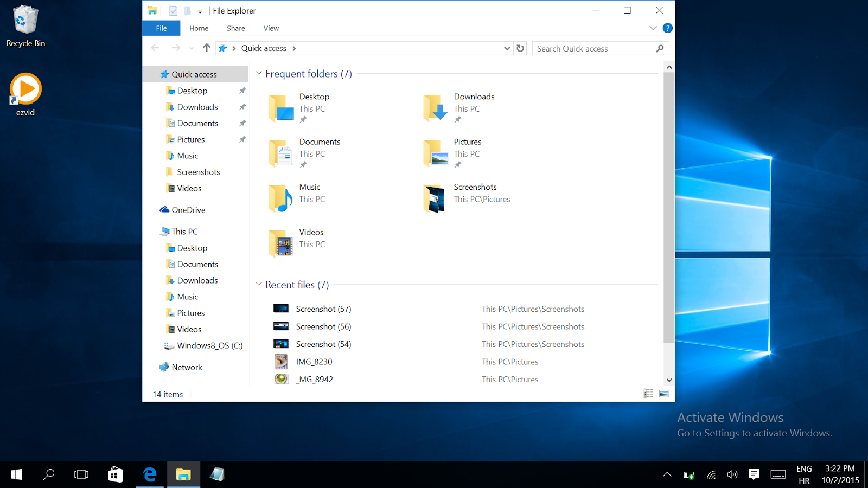Select OneDrive in the navigation pane
868x488 pixels.
click(x=188, y=210)
